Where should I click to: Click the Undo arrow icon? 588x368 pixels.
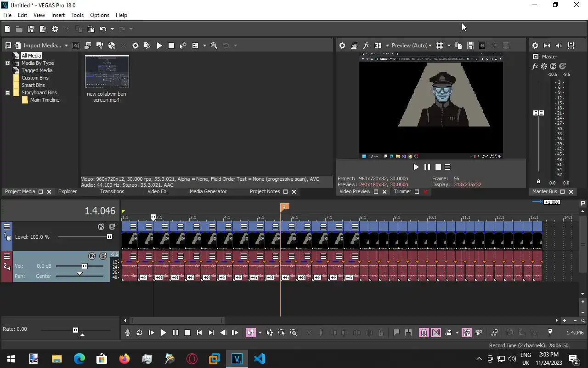(x=103, y=29)
